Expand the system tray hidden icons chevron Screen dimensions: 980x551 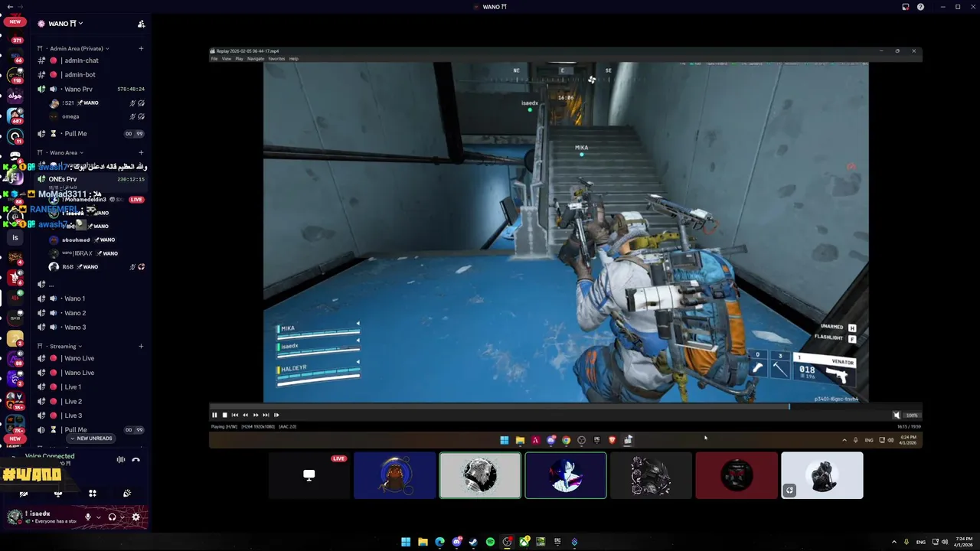(x=893, y=542)
